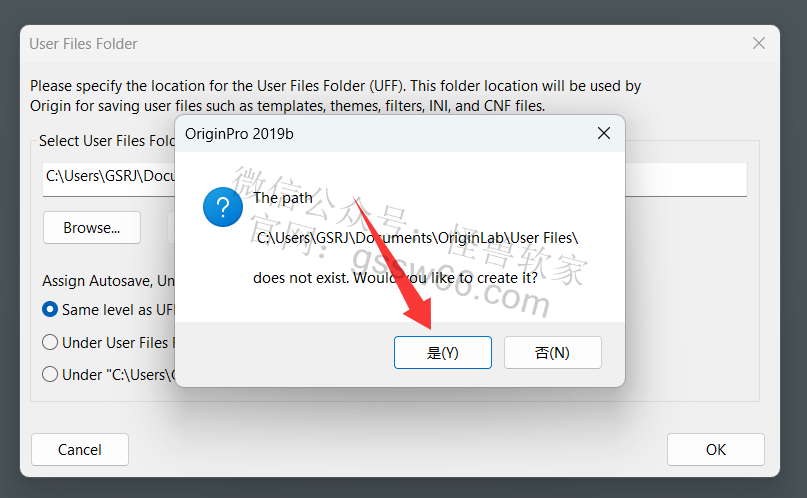This screenshot has width=807, height=498.
Task: Close the OriginPro 2019b message box
Action: (x=604, y=133)
